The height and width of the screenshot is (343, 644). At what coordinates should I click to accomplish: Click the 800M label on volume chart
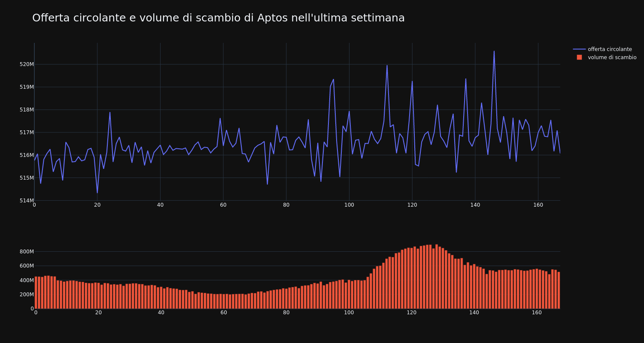coord(26,252)
